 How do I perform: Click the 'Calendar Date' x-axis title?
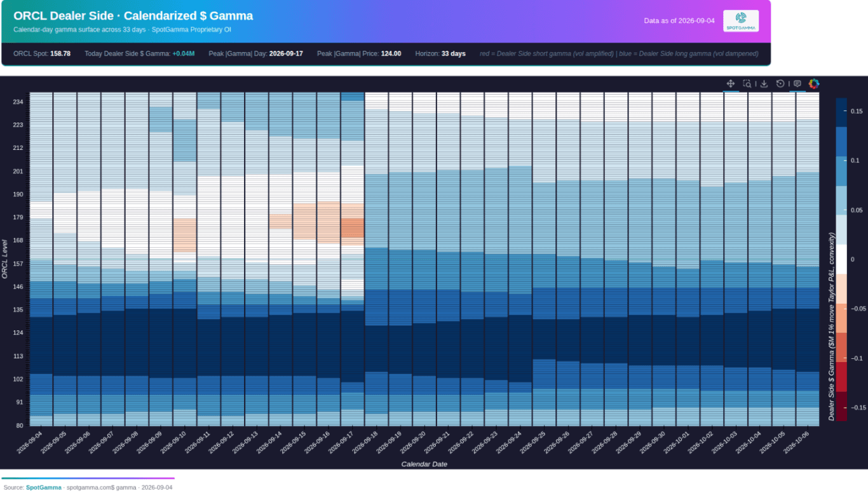click(424, 464)
